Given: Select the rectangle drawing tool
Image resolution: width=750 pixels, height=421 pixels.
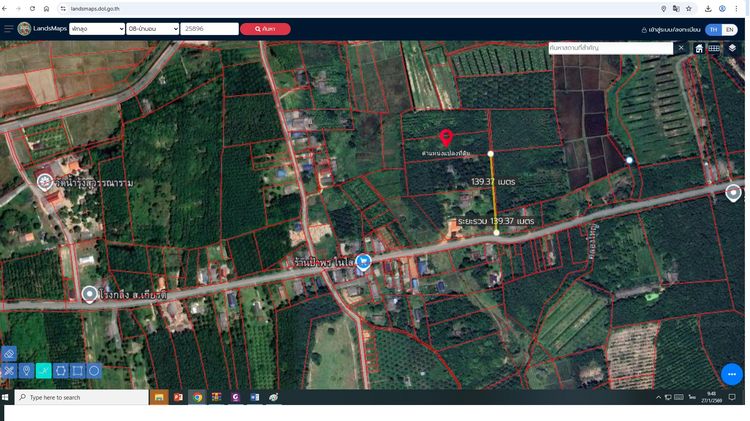Looking at the screenshot, I should click(77, 371).
